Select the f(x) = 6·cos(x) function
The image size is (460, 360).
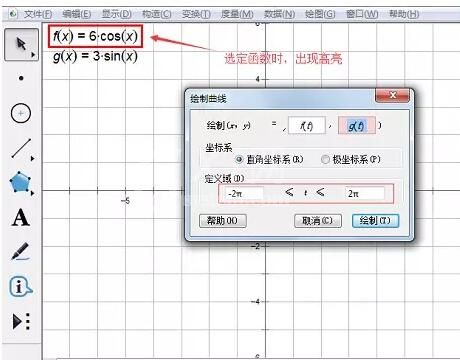[95, 36]
